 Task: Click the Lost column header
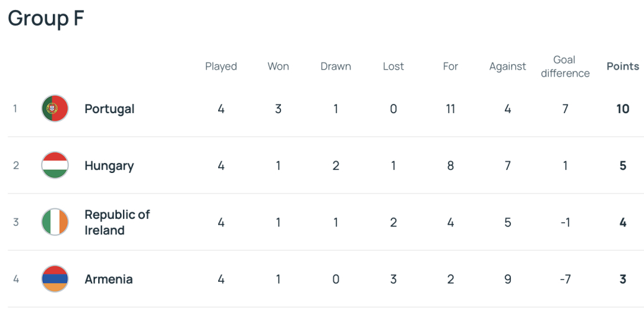click(393, 66)
